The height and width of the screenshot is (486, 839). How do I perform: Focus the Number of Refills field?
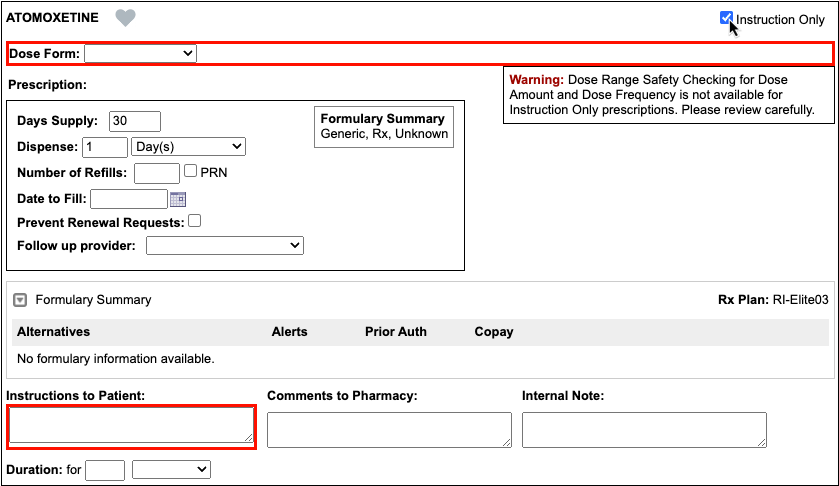pyautogui.click(x=156, y=173)
